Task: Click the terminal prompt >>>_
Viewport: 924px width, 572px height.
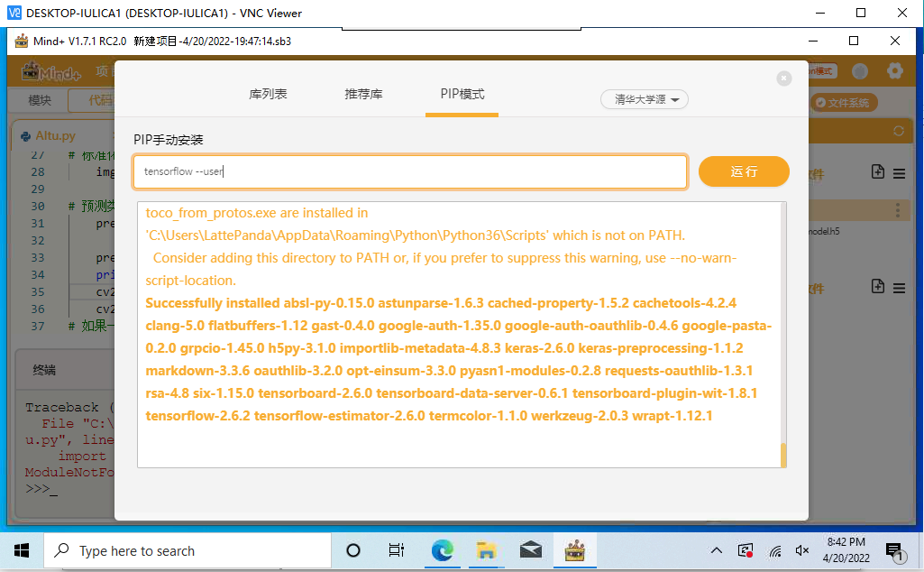Action: click(x=41, y=489)
